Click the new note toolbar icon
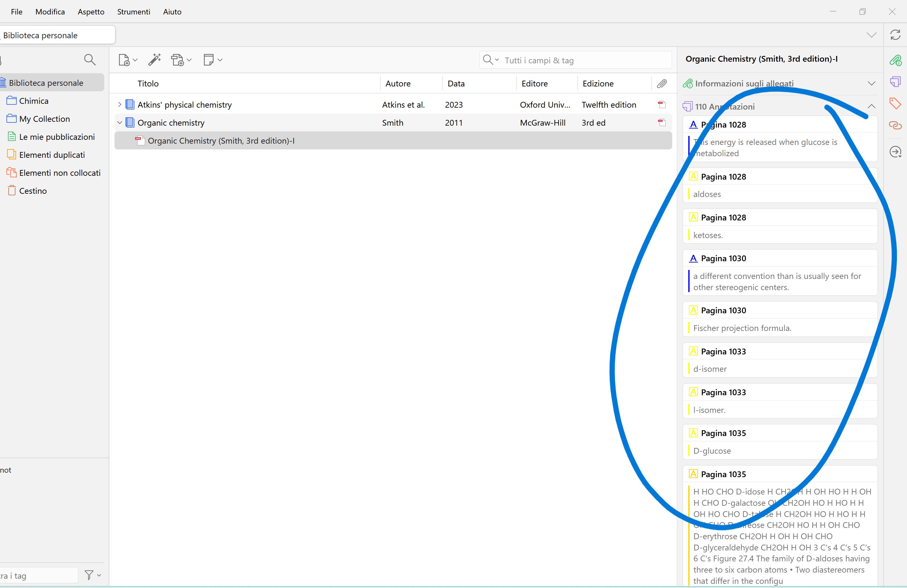Image resolution: width=907 pixels, height=588 pixels. (208, 60)
